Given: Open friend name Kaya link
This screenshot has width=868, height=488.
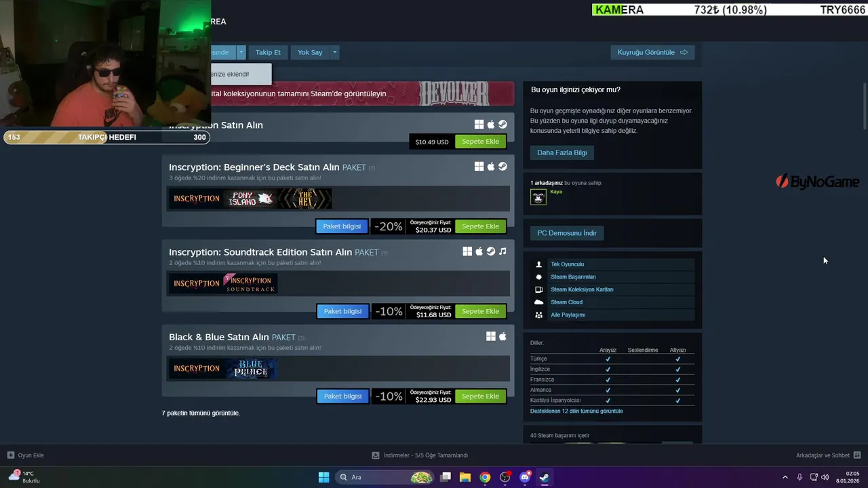Looking at the screenshot, I should coord(556,192).
